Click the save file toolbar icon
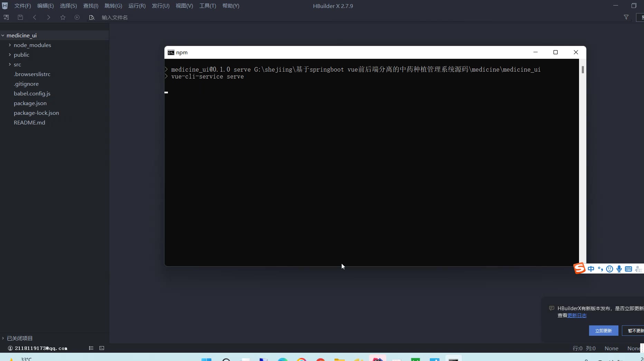The width and height of the screenshot is (644, 361). click(20, 17)
